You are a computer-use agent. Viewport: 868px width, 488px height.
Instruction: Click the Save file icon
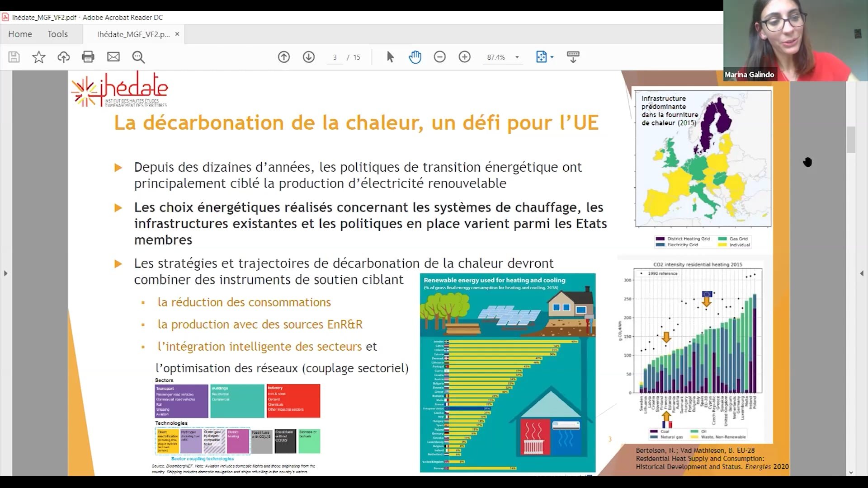coord(14,57)
